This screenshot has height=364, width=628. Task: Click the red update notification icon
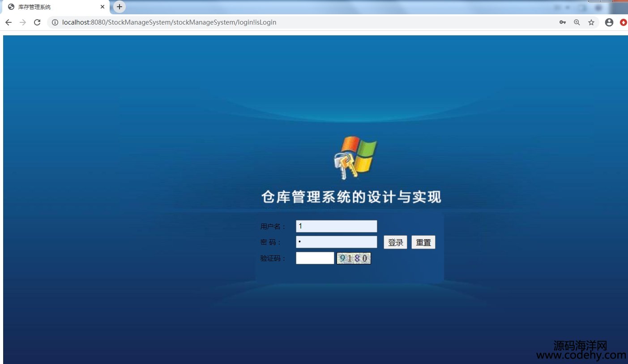pyautogui.click(x=624, y=22)
